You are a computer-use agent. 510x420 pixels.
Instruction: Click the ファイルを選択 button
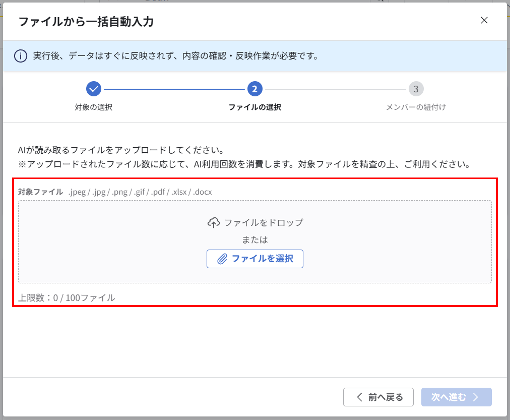click(255, 259)
